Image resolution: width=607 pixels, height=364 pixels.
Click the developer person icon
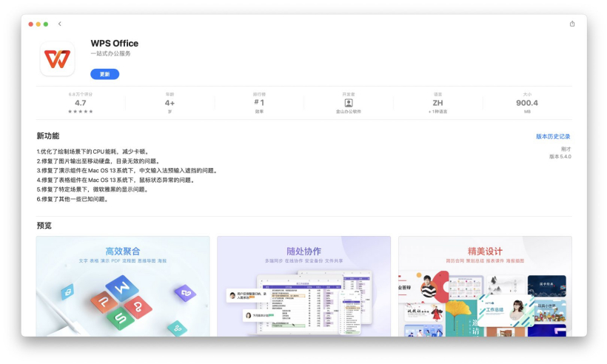(x=348, y=103)
